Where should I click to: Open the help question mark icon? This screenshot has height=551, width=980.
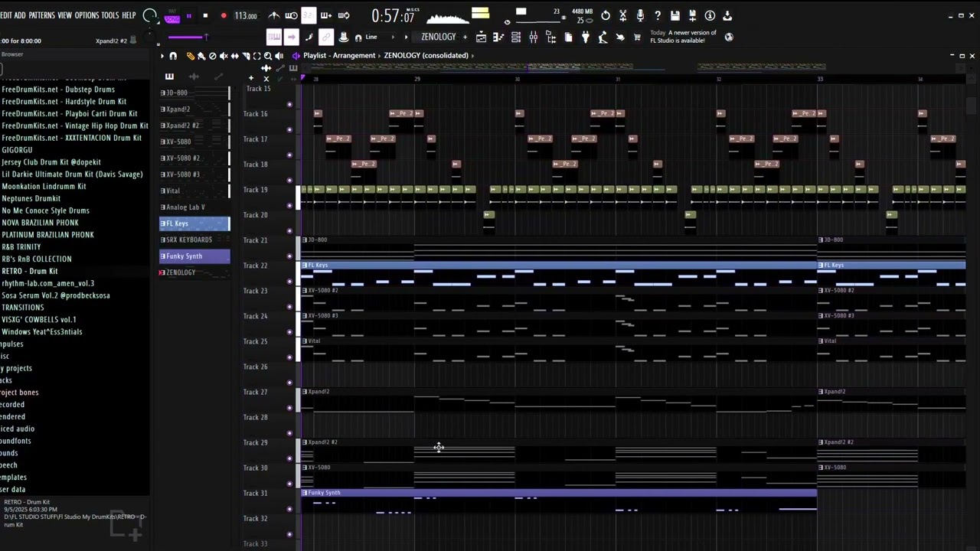point(658,15)
